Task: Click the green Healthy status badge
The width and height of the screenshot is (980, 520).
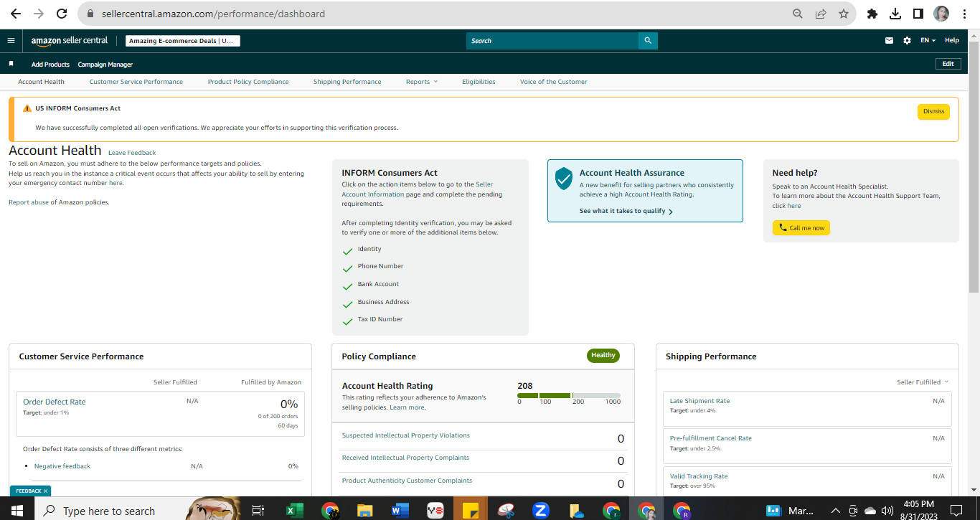Action: [603, 355]
